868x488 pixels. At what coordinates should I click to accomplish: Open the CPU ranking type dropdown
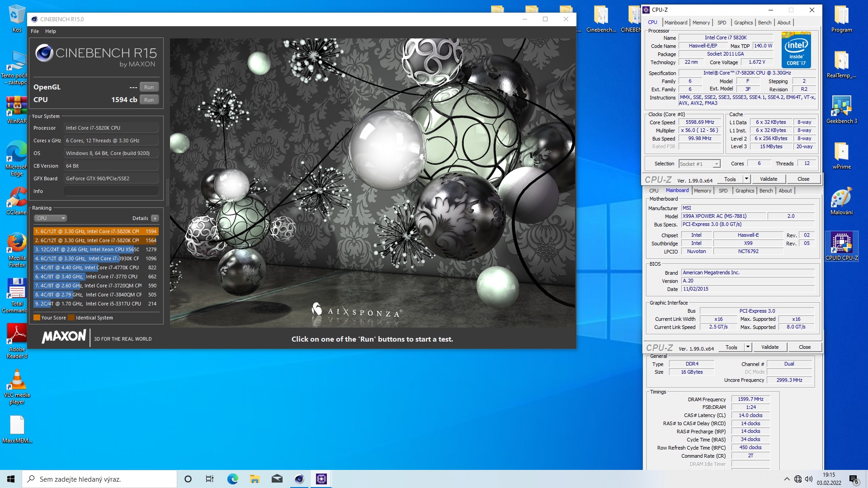click(x=51, y=218)
